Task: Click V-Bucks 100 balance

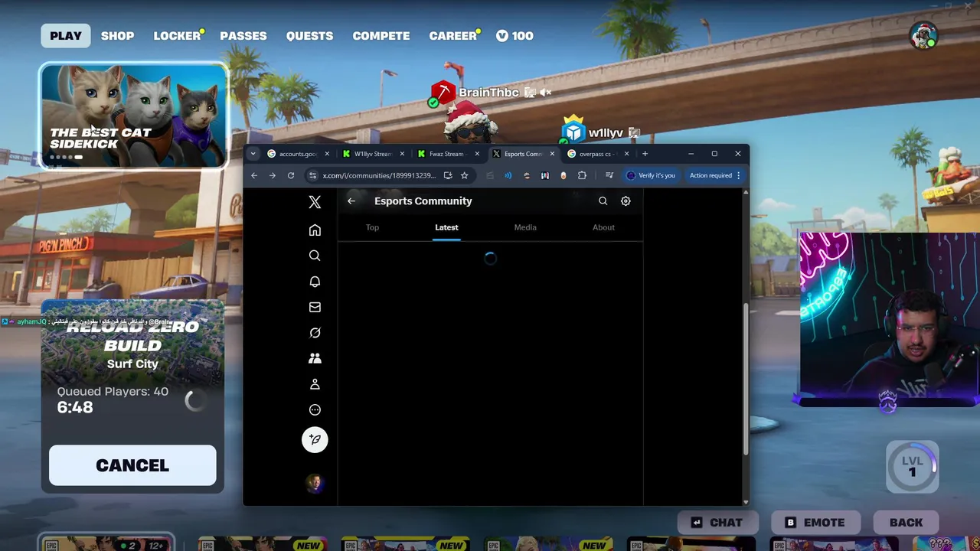Action: pyautogui.click(x=514, y=36)
